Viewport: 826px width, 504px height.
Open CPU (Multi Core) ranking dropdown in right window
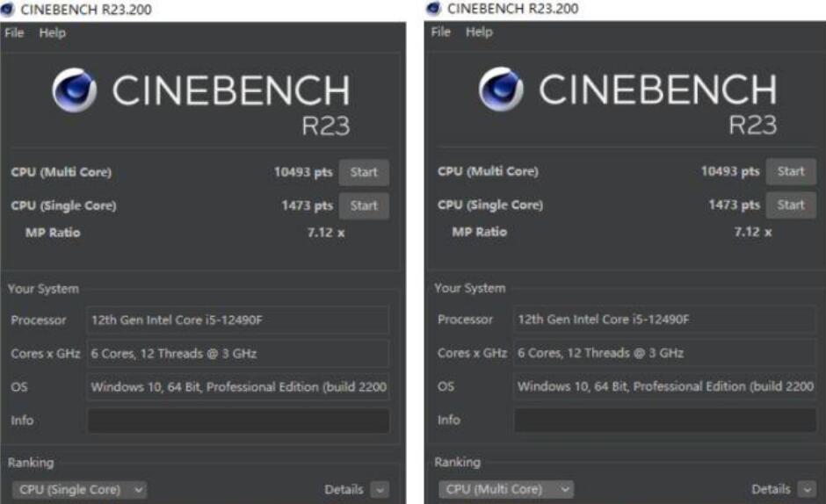coord(506,489)
